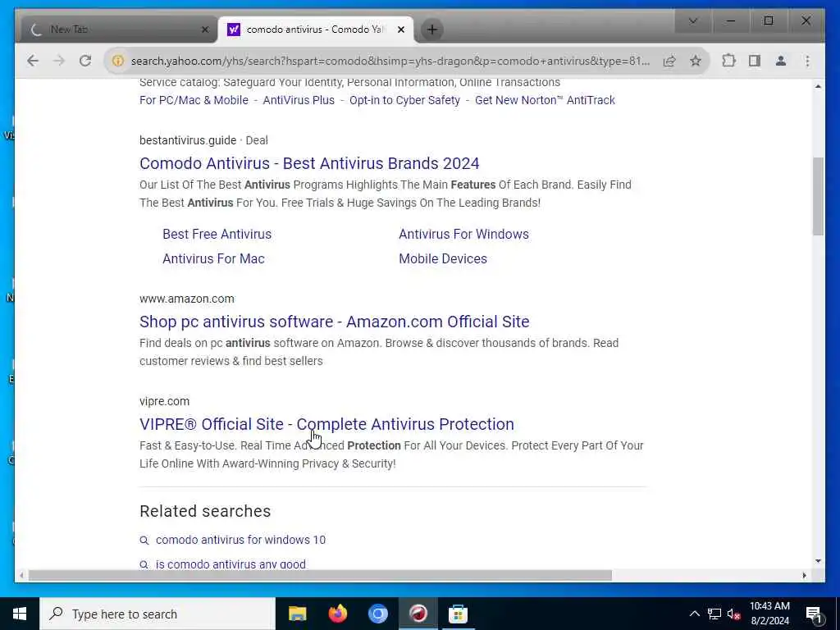This screenshot has height=630, width=840.
Task: Switch to the New Tab tab
Action: (119, 30)
